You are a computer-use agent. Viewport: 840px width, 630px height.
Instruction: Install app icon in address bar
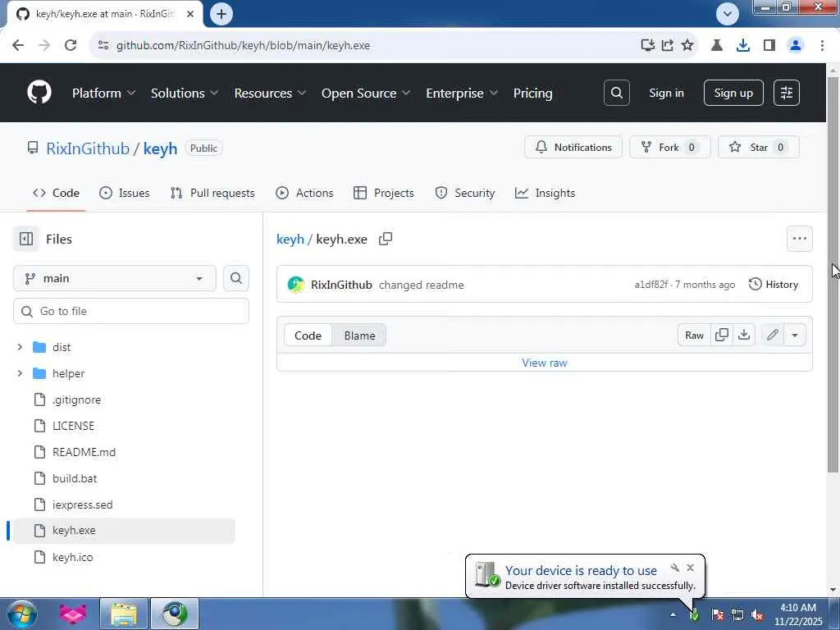point(648,46)
